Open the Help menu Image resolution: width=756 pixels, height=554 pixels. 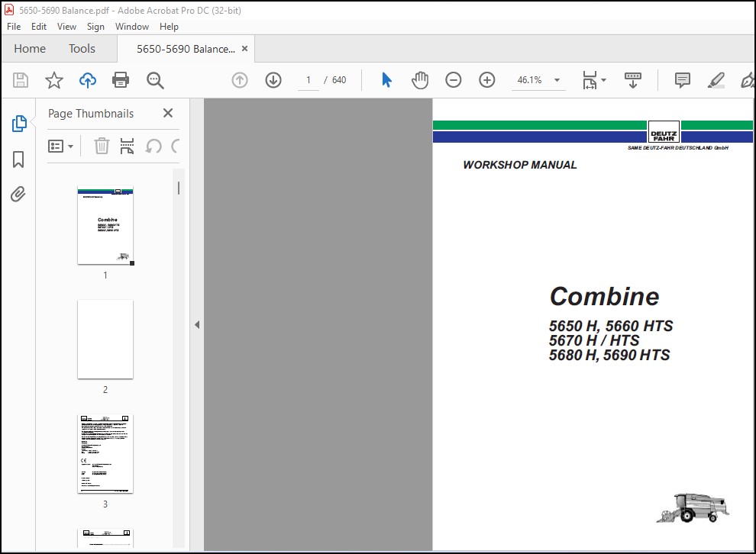tap(169, 27)
